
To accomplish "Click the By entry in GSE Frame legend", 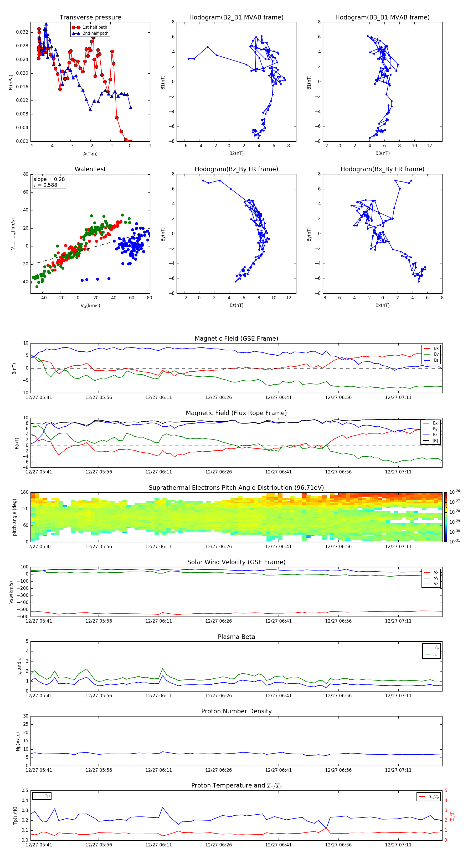I will tap(431, 354).
